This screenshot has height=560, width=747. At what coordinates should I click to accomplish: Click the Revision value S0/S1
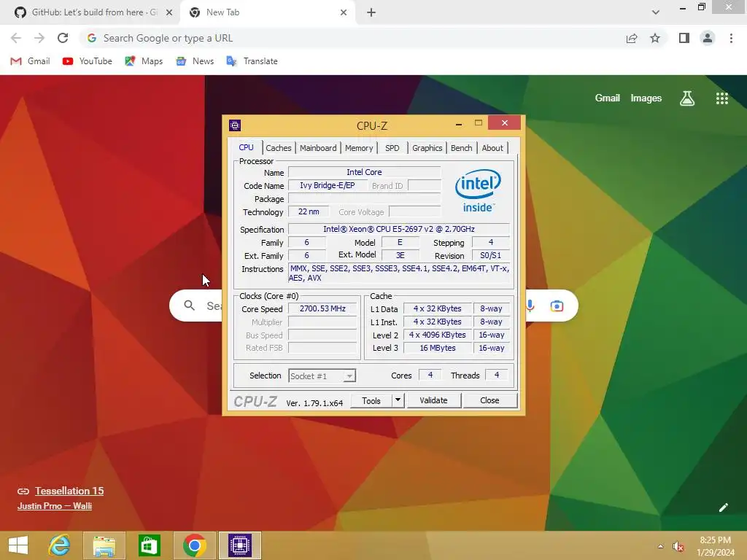point(491,255)
